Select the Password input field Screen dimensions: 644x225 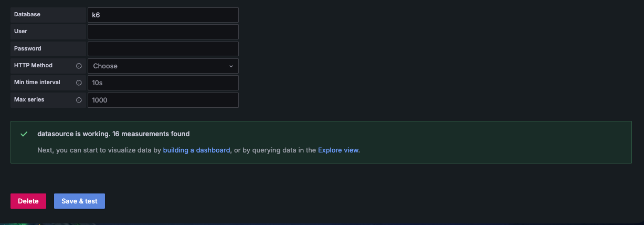coord(163,49)
